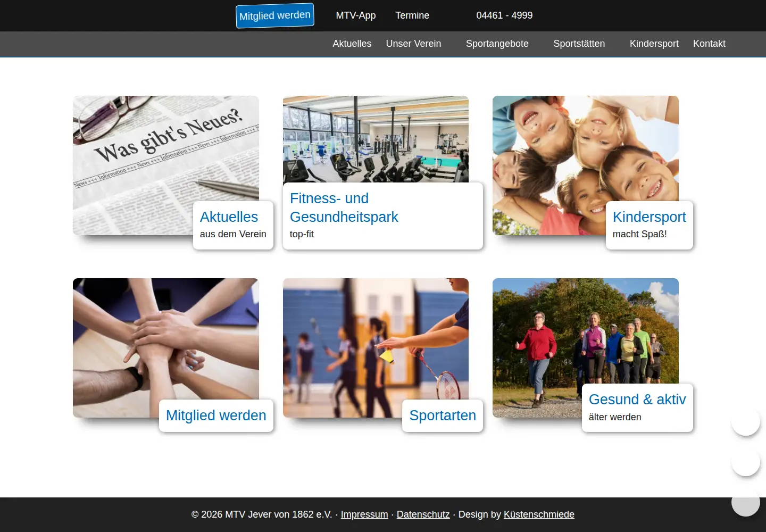
Task: Open the Aktuelles card title
Action: coord(229,217)
